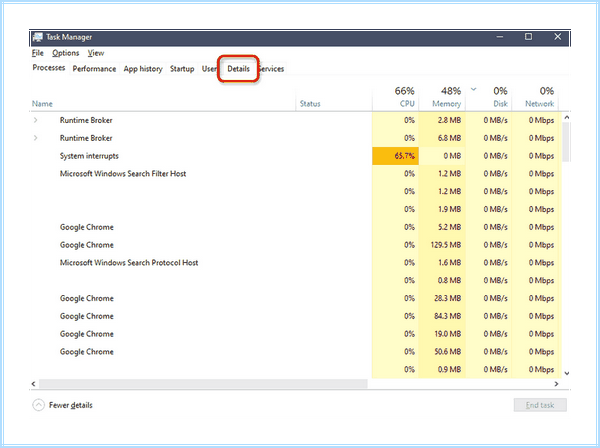The height and width of the screenshot is (448, 600).
Task: Open the View menu
Action: point(96,53)
